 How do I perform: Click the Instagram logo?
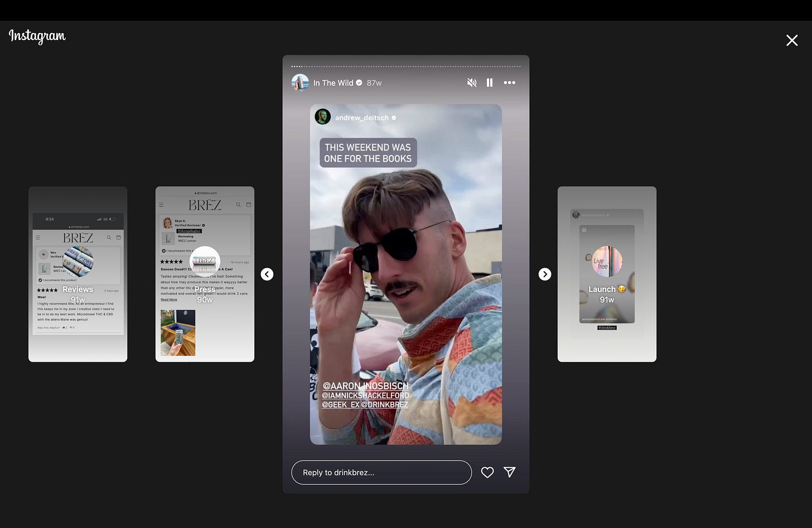(x=37, y=36)
